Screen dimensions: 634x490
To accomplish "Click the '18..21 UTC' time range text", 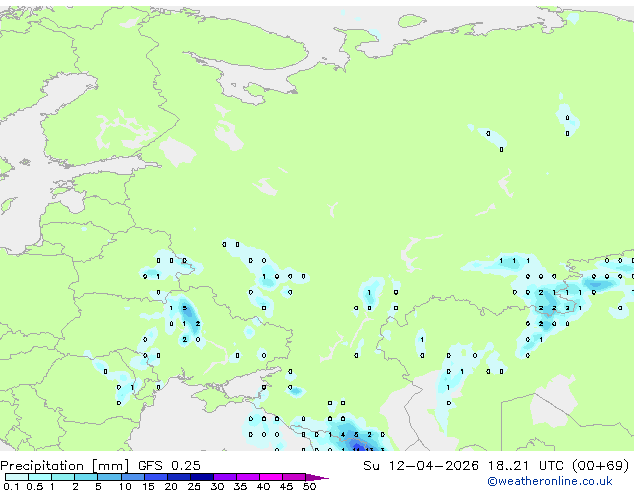I will click(x=525, y=466).
